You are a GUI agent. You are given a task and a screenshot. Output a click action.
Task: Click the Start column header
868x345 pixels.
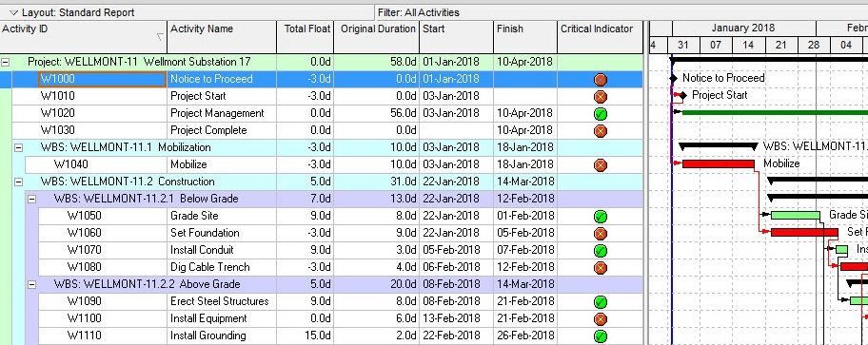point(456,37)
